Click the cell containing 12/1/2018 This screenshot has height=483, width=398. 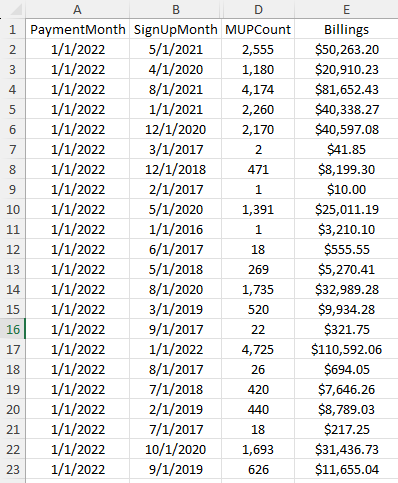pos(176,169)
